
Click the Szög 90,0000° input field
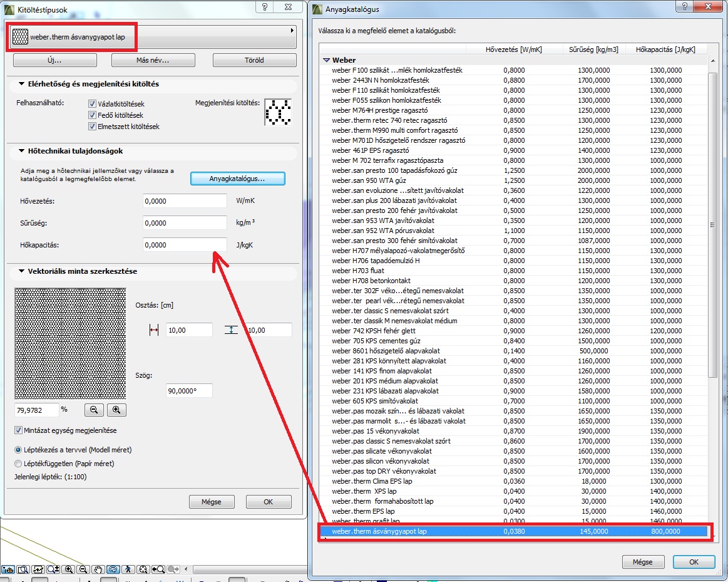pyautogui.click(x=190, y=391)
